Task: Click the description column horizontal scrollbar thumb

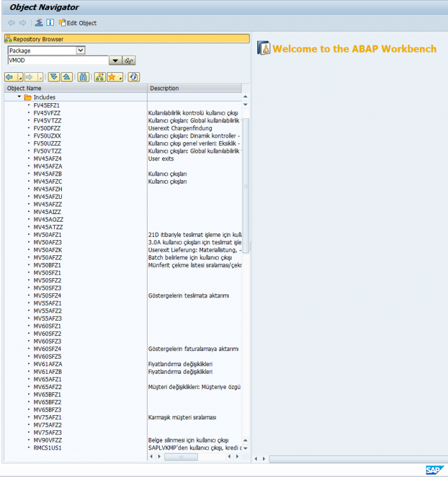Action: click(181, 457)
